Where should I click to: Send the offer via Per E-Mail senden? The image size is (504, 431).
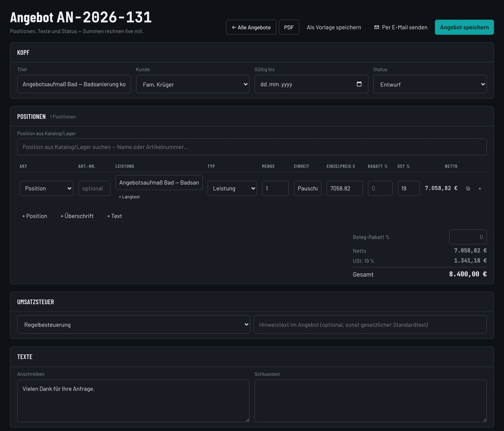[401, 27]
